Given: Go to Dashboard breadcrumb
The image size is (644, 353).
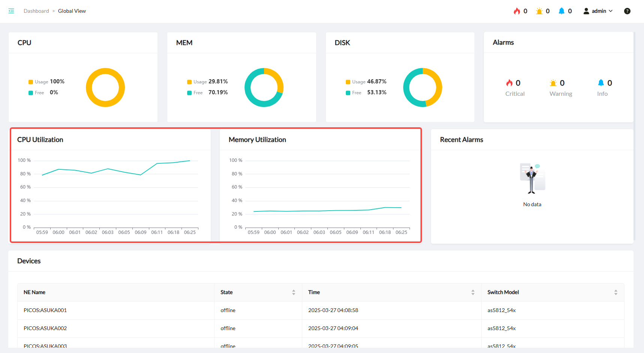Looking at the screenshot, I should point(36,11).
